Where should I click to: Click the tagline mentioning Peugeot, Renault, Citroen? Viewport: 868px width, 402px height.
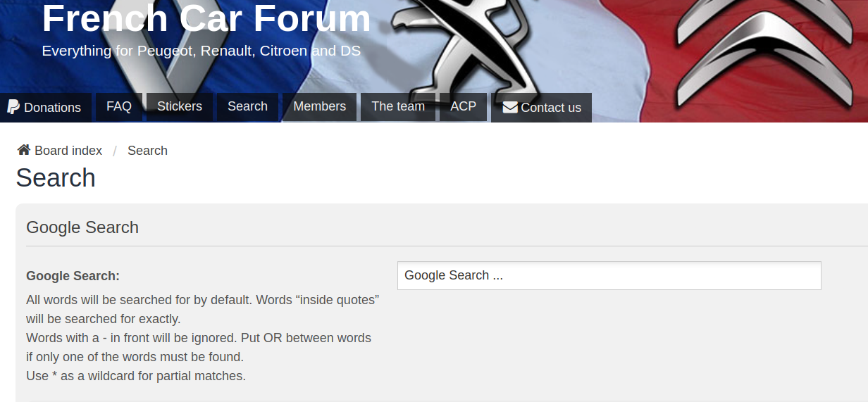(x=201, y=51)
